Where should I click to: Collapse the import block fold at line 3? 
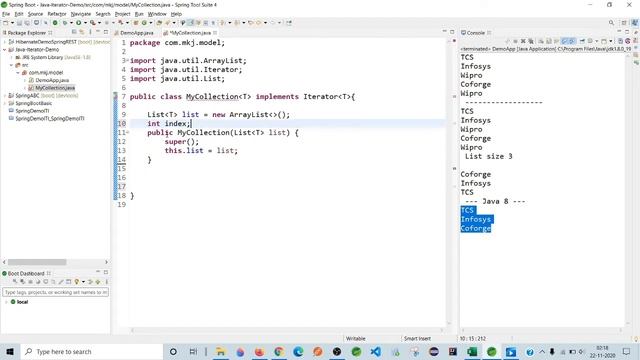127,60
